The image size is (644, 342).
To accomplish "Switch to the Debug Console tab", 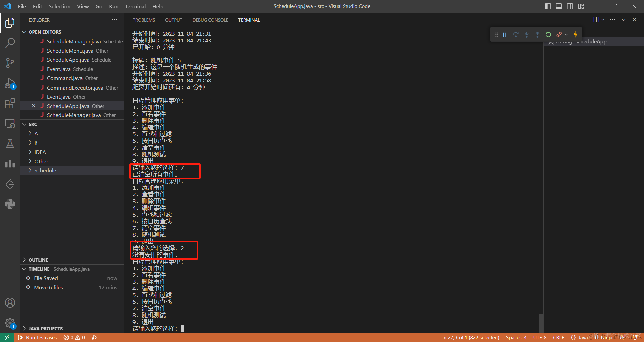I will click(210, 20).
